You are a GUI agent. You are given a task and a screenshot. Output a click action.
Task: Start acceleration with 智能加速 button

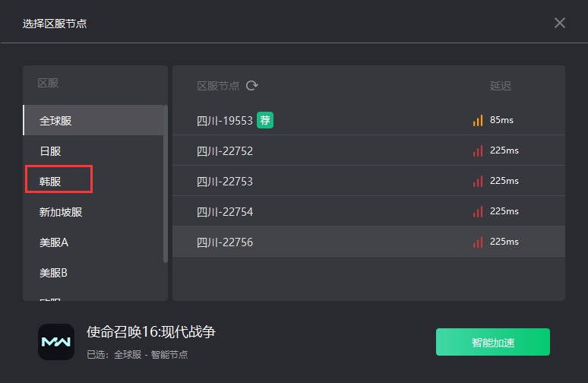(493, 342)
